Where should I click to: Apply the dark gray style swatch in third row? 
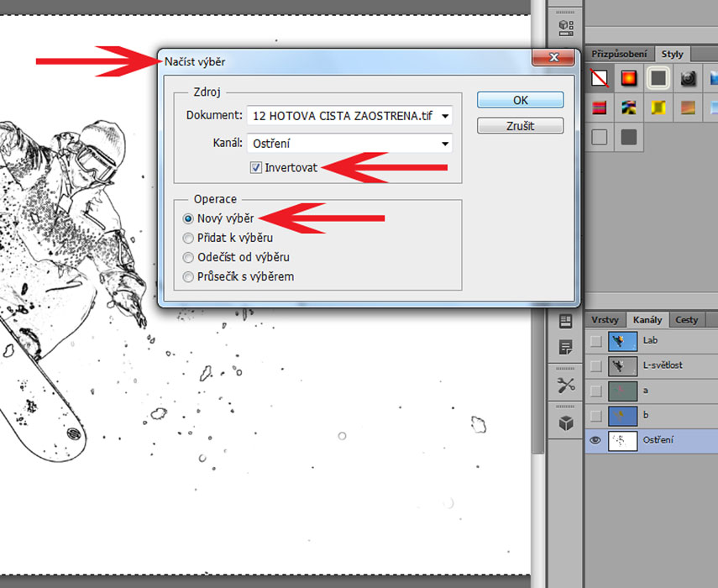click(629, 137)
